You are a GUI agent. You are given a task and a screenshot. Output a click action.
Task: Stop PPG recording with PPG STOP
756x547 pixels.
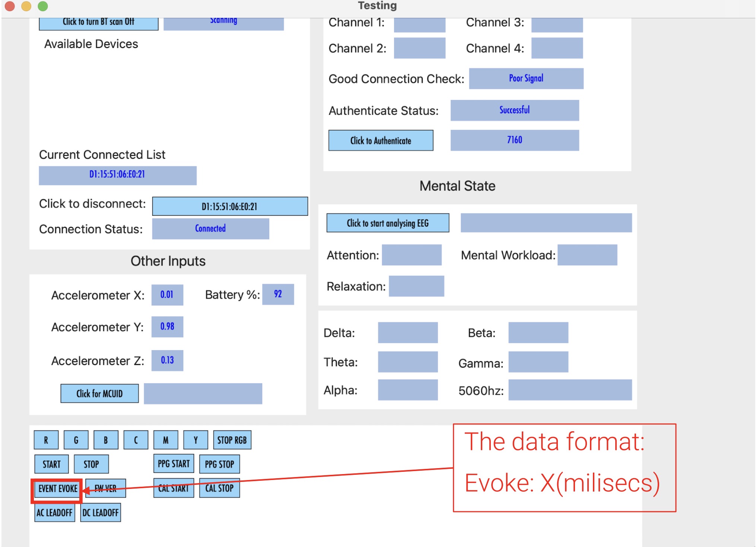219,464
